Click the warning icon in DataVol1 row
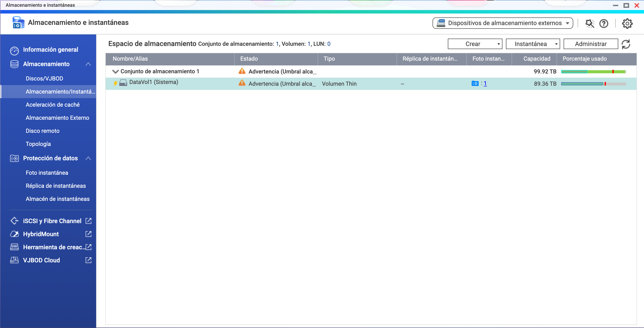The height and width of the screenshot is (328, 644). point(242,83)
